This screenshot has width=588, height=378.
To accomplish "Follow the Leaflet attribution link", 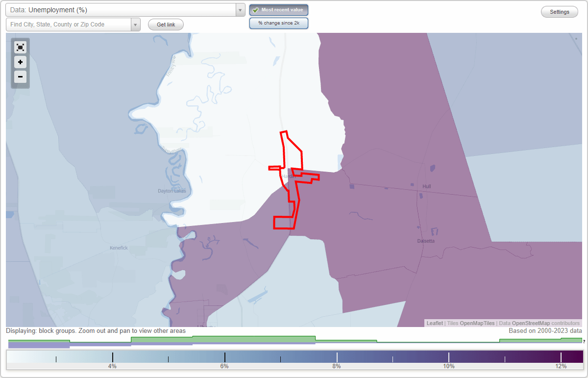I will click(x=435, y=323).
